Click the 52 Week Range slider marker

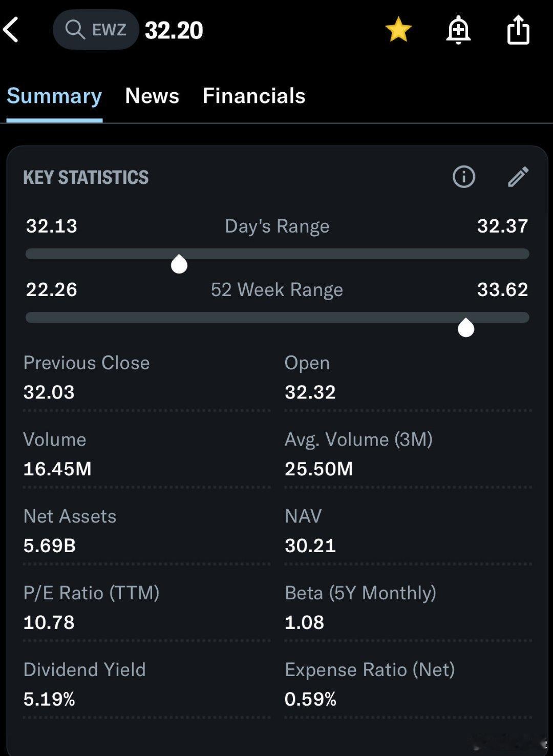[x=465, y=328]
